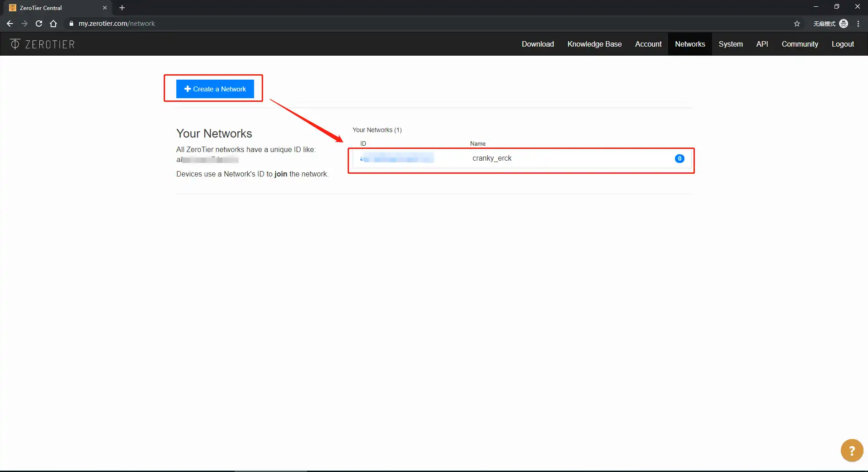Go back using browser back arrow
868x472 pixels.
point(10,24)
